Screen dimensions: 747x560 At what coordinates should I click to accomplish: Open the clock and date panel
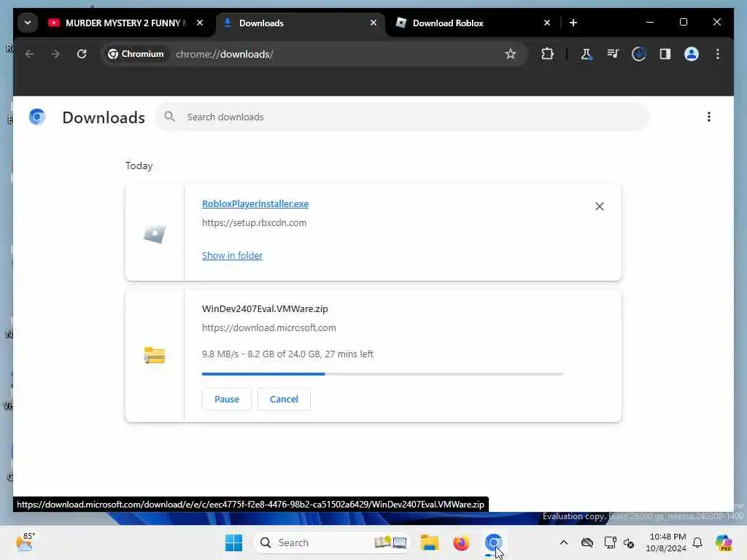[x=666, y=542]
